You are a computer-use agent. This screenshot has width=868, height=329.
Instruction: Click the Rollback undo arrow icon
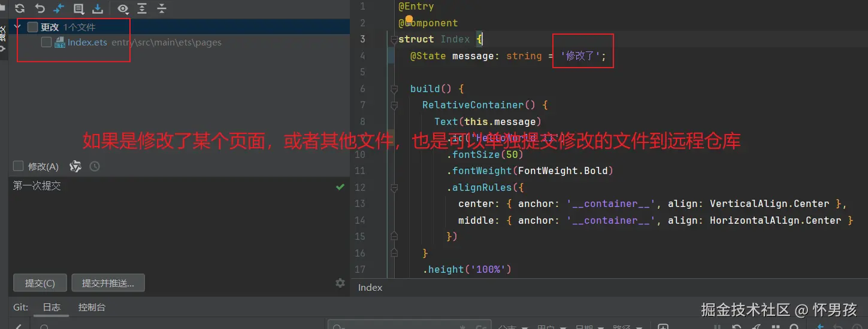[x=40, y=8]
